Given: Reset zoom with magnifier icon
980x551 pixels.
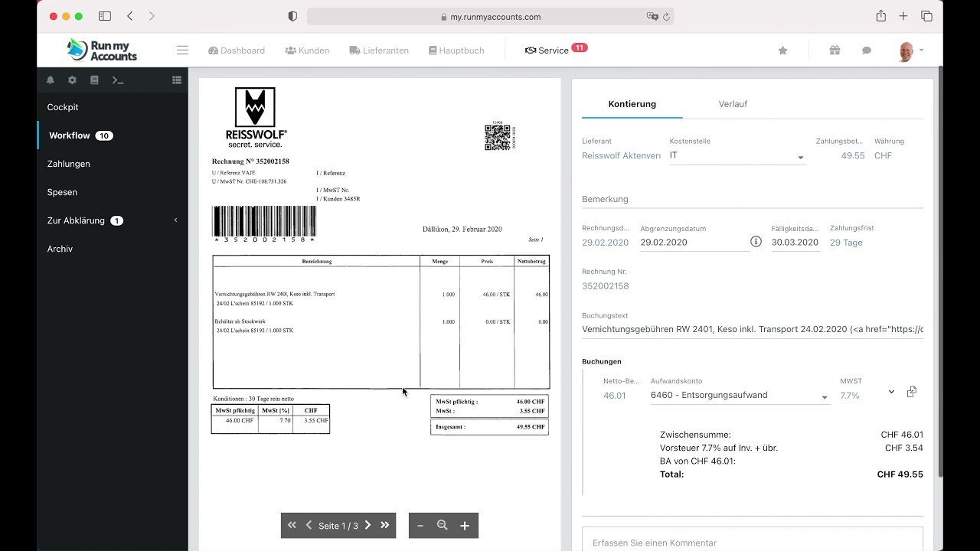Looking at the screenshot, I should pos(443,526).
